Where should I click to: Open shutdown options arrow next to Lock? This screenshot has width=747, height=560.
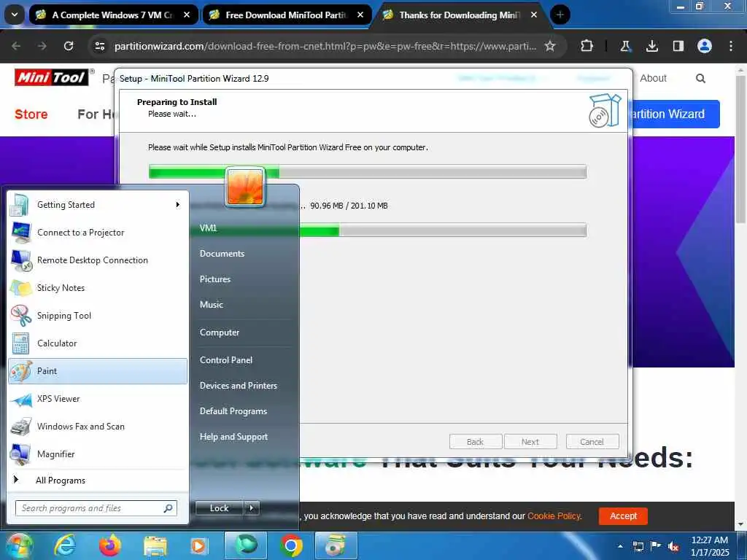[x=252, y=508]
